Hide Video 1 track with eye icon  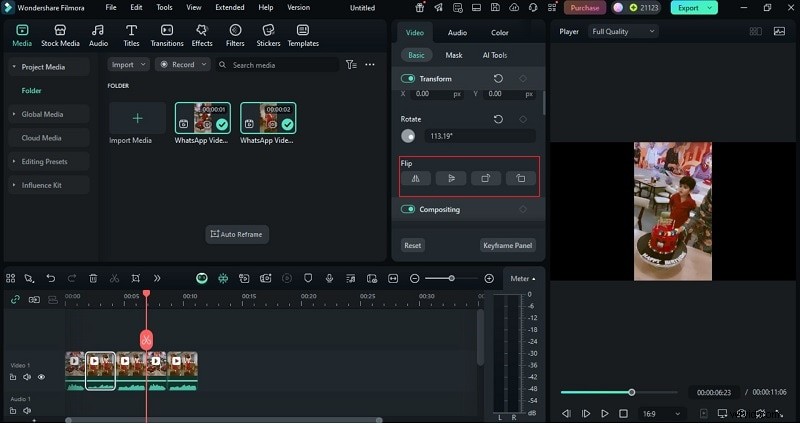pos(41,377)
